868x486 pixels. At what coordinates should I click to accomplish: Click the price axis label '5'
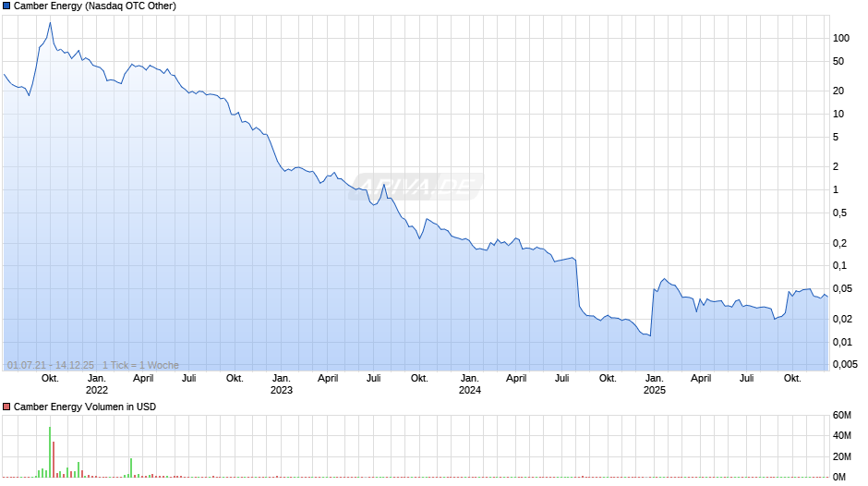[836, 137]
